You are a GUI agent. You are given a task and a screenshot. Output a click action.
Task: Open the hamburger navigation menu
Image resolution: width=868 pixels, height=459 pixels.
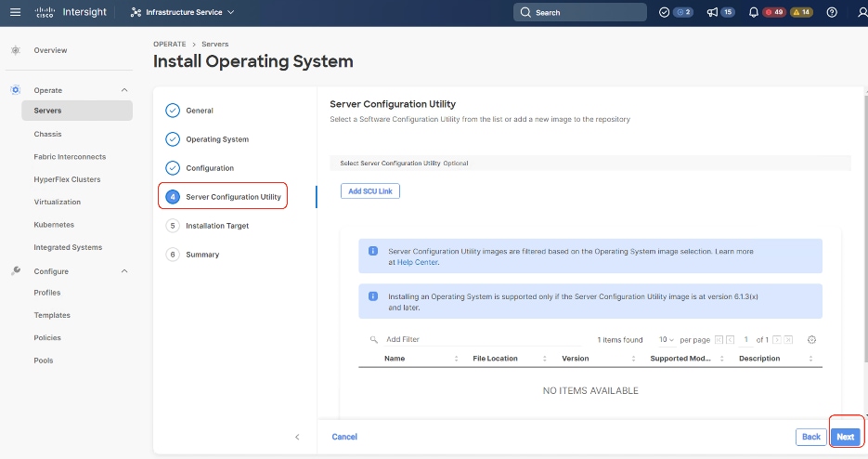16,12
